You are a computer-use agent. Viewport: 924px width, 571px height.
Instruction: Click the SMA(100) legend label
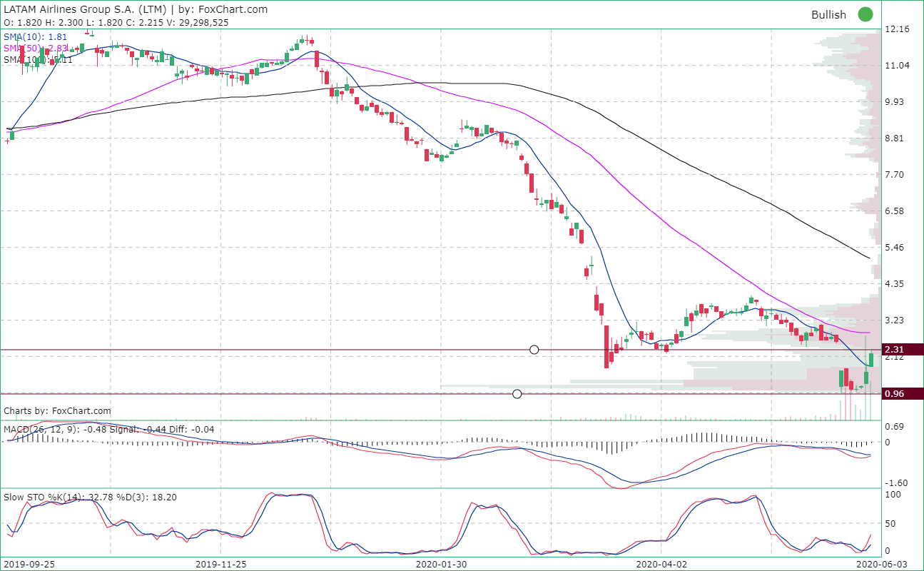point(38,59)
